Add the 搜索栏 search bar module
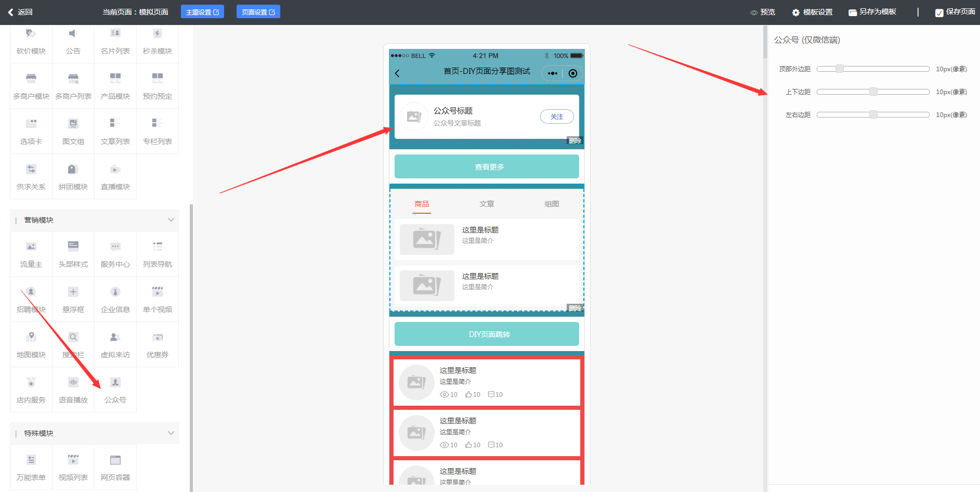Screen dimensions: 980x492 click(73, 345)
